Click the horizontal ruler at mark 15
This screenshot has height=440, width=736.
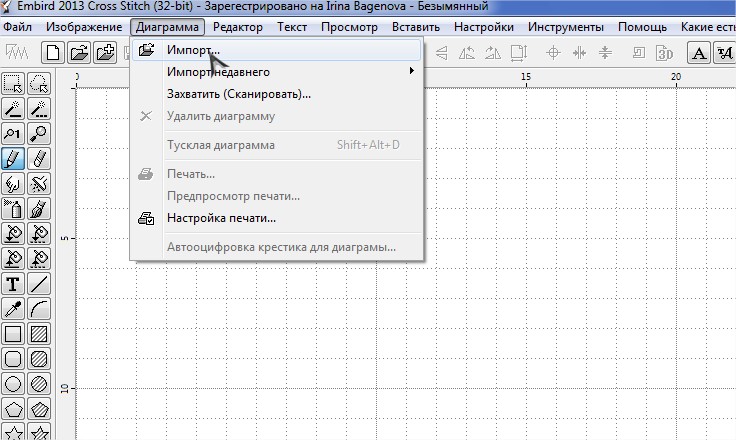pyautogui.click(x=525, y=77)
